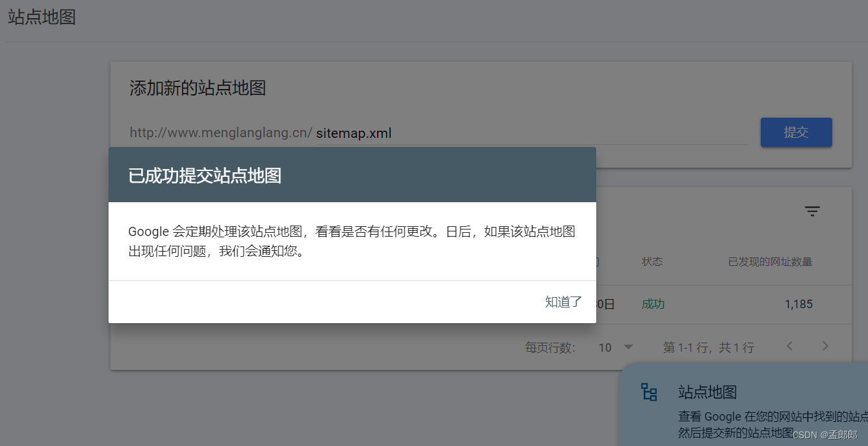Click the 成功 status cell
The height and width of the screenshot is (446, 868).
pyautogui.click(x=653, y=304)
